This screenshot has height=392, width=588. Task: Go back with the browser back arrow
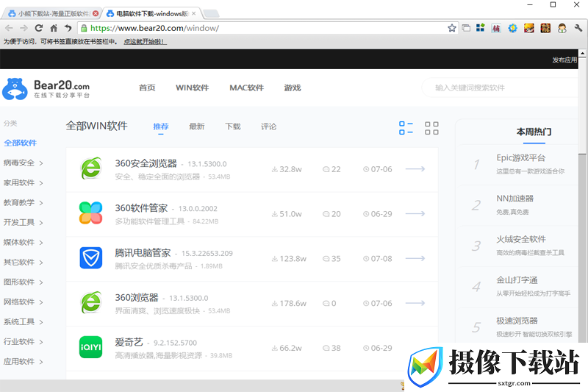coord(9,28)
